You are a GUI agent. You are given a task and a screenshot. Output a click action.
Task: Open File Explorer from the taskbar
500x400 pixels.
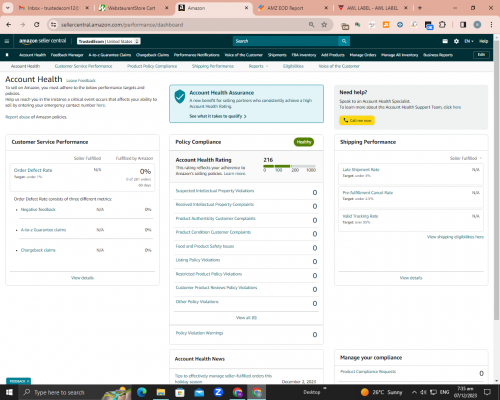[161, 392]
